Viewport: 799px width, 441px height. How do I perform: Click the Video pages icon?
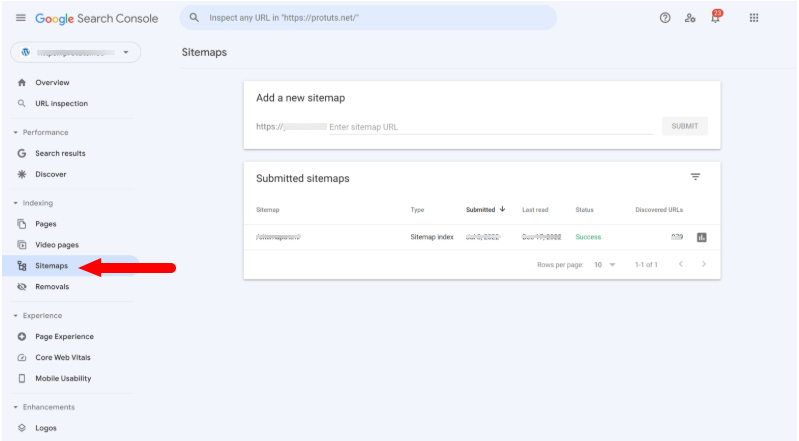pyautogui.click(x=21, y=245)
